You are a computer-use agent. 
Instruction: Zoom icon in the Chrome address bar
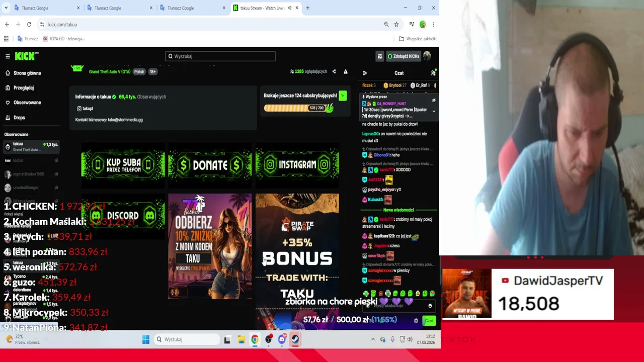386,24
